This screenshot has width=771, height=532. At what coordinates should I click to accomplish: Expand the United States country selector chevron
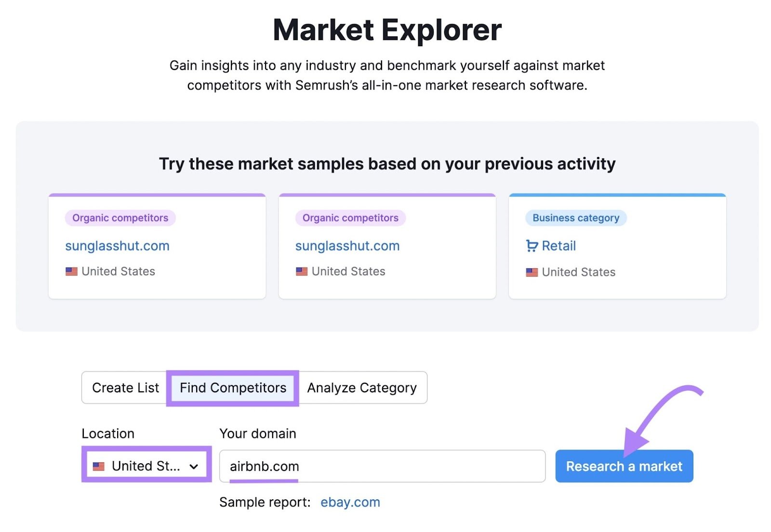(x=195, y=466)
